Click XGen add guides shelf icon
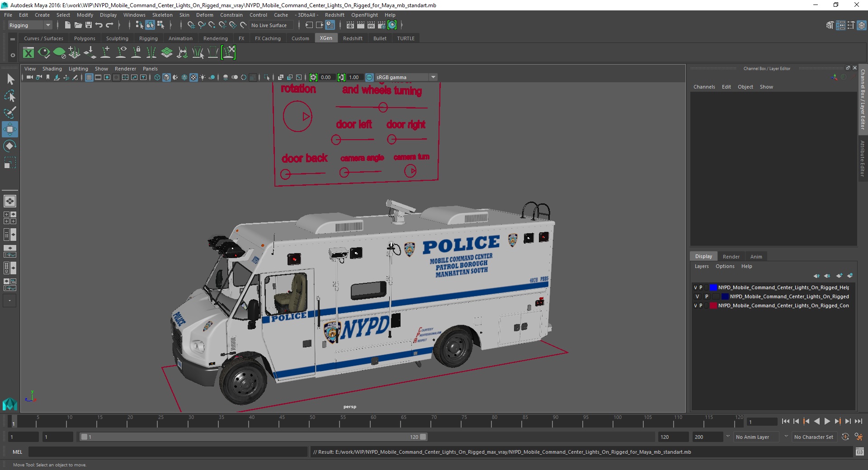 tap(75, 53)
